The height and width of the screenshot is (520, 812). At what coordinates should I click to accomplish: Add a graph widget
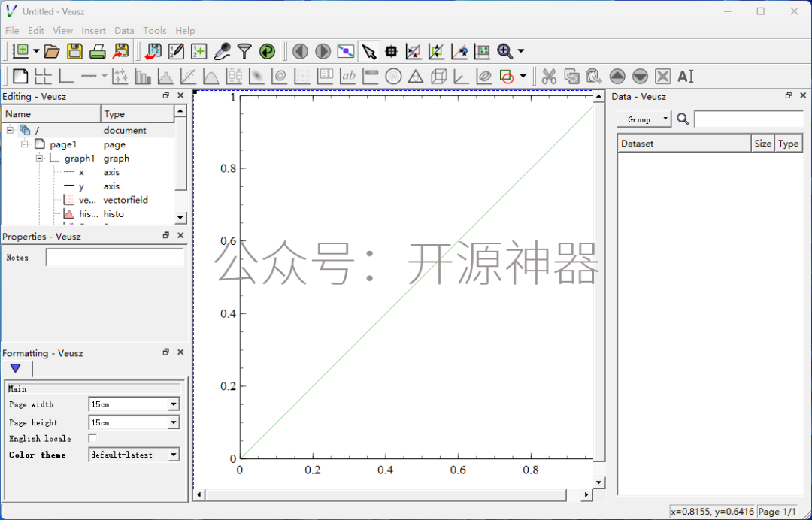[65, 77]
